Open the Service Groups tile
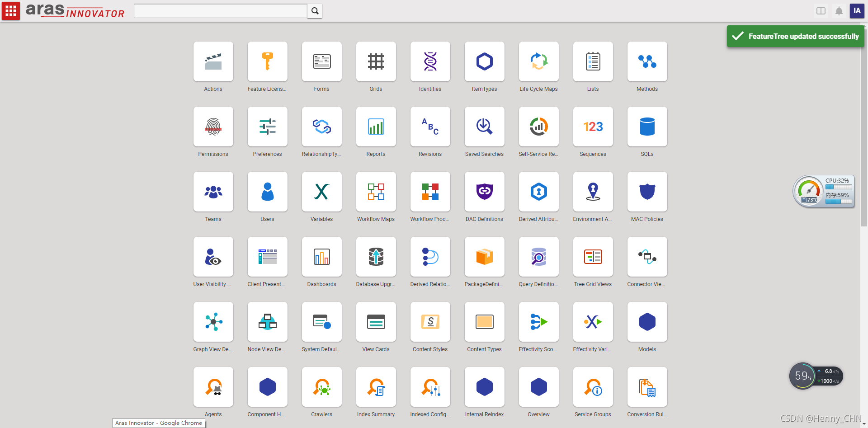 click(x=593, y=387)
